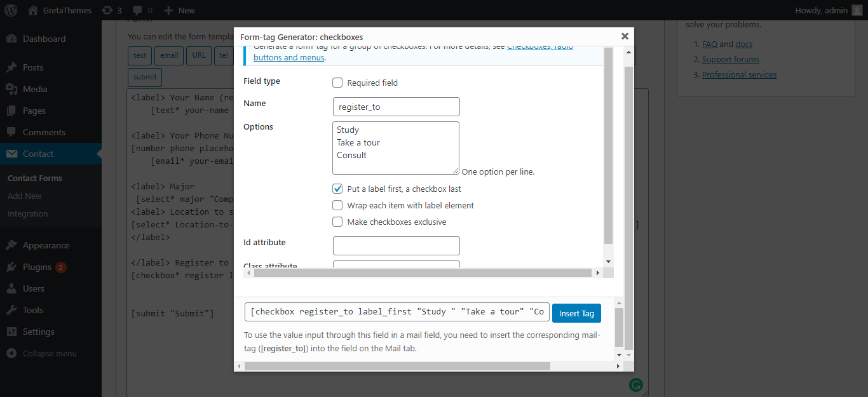Click the URL tag generator button
This screenshot has width=868, height=397.
(x=199, y=55)
